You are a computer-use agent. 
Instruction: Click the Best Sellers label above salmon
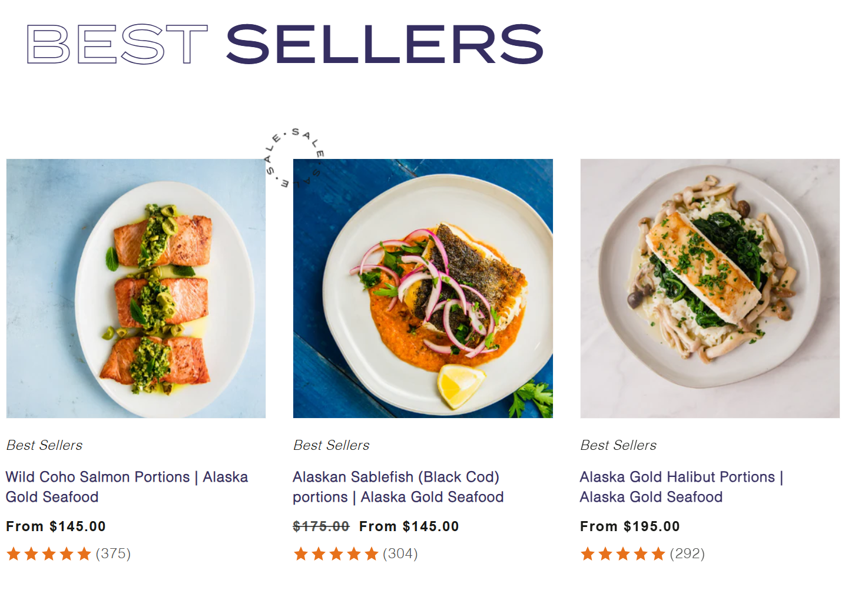[44, 445]
